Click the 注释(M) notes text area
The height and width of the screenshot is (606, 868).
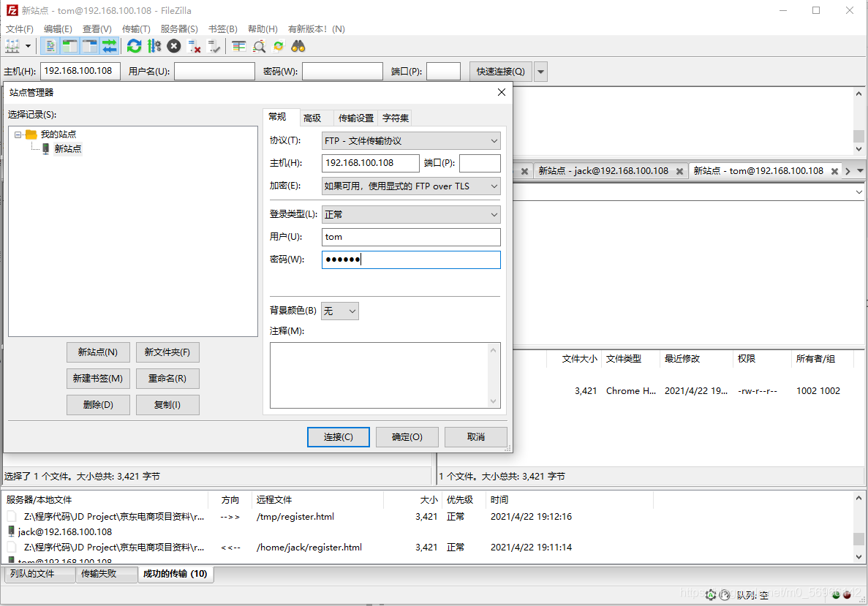tap(385, 375)
